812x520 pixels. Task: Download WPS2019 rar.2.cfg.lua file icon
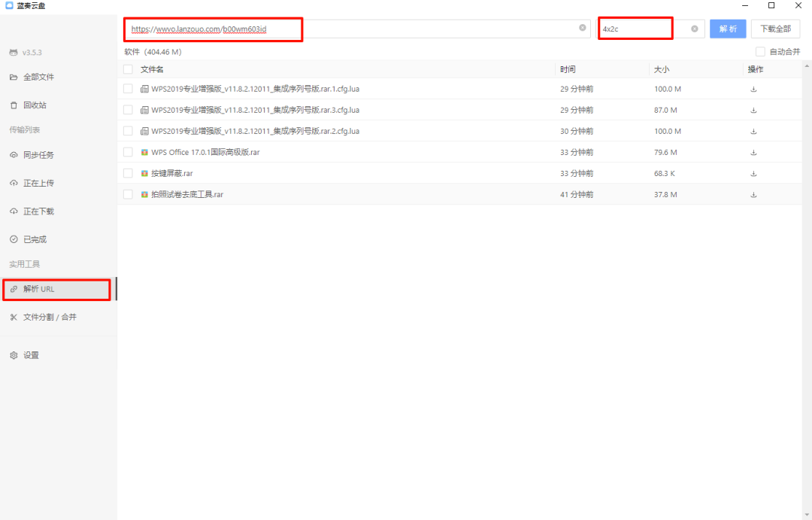pos(753,131)
